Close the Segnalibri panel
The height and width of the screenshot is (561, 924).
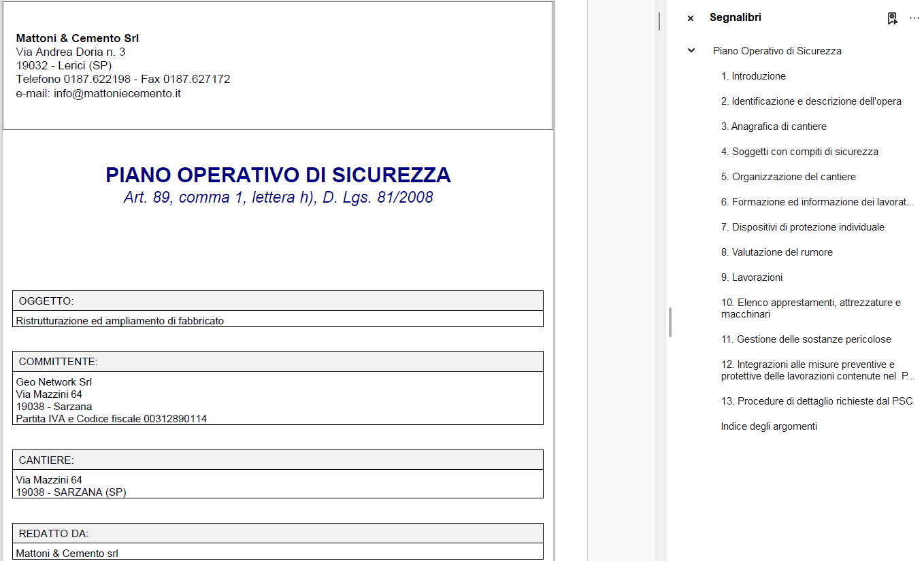[691, 18]
